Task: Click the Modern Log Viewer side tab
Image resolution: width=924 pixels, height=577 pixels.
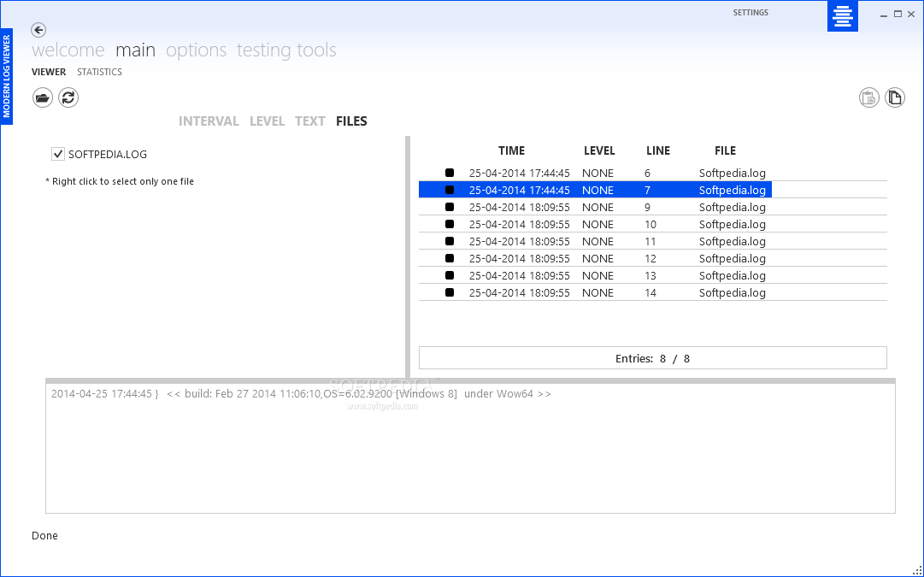Action: pyautogui.click(x=7, y=77)
